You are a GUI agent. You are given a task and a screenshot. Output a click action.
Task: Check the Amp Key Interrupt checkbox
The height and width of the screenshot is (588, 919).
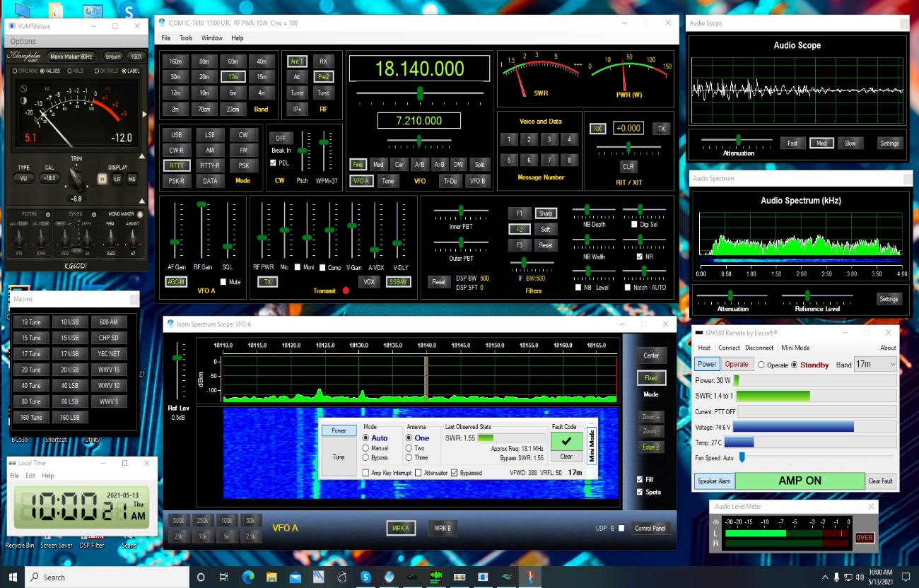click(365, 473)
